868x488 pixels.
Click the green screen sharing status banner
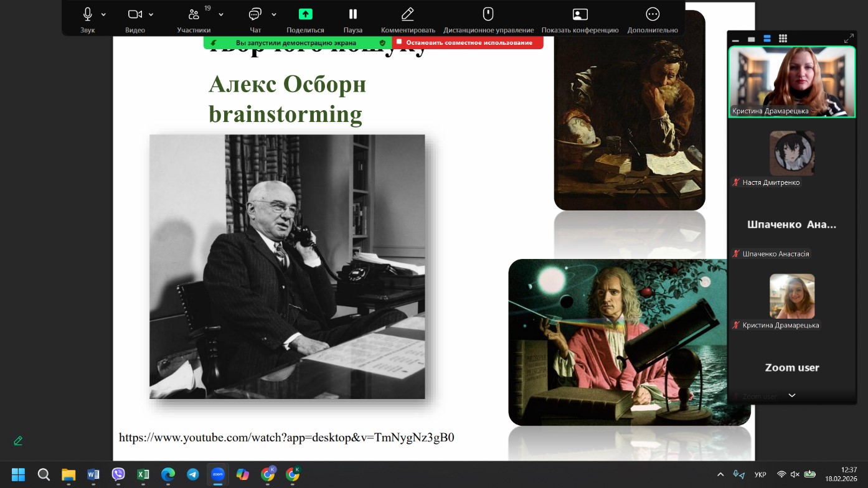click(298, 42)
